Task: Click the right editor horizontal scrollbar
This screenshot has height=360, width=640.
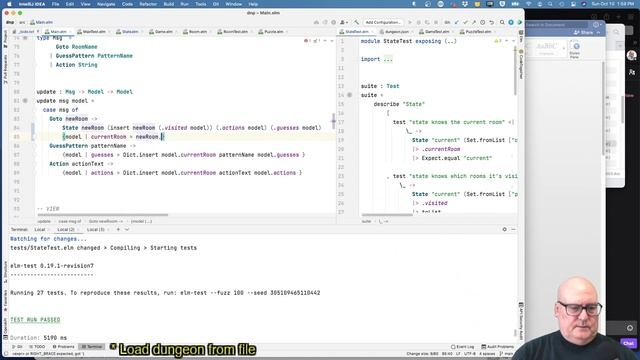Action: [387, 215]
